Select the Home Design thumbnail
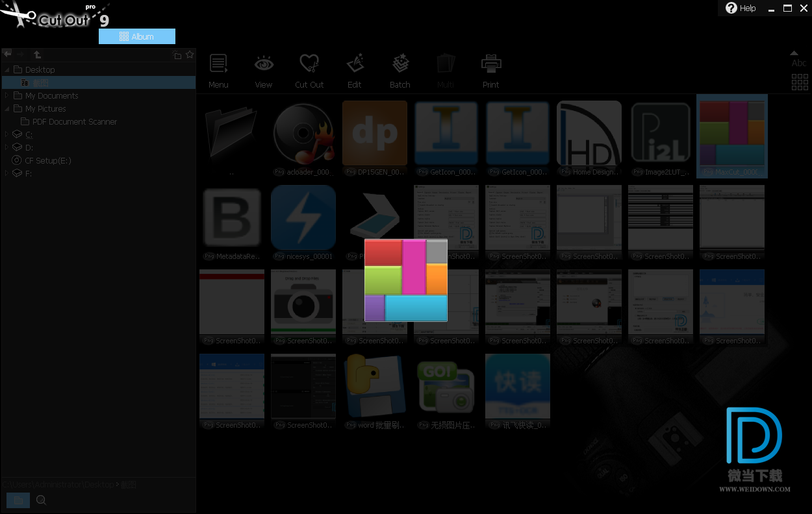Screen dimensions: 812x514 pyautogui.click(x=589, y=134)
